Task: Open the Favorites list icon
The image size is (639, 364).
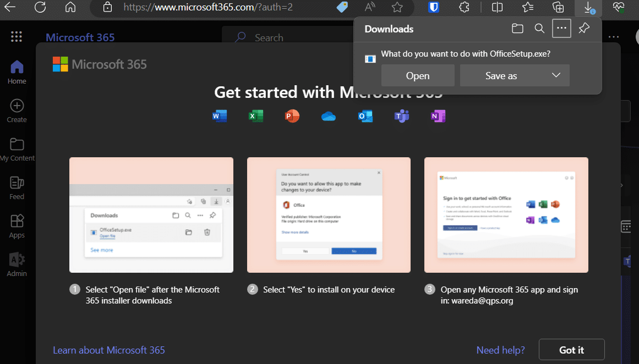Action: [x=528, y=7]
